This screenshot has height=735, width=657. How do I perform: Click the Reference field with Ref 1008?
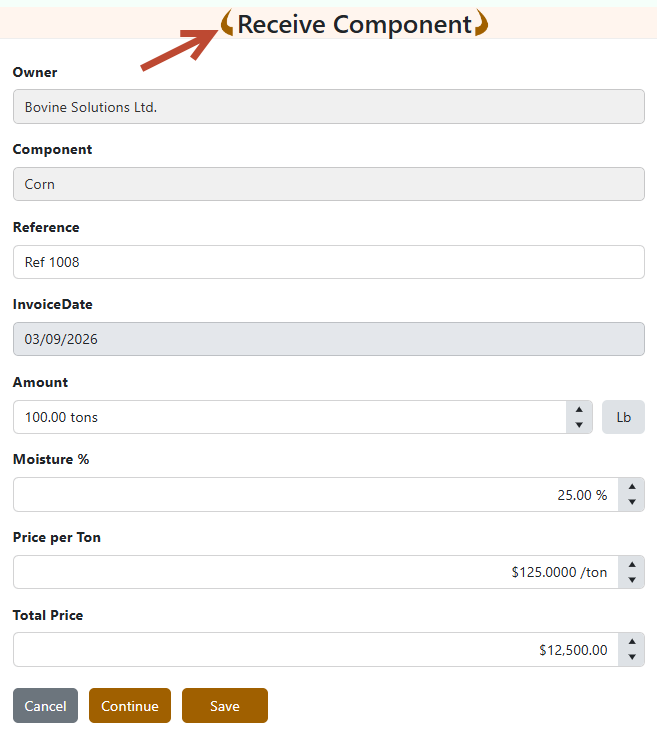(x=328, y=262)
